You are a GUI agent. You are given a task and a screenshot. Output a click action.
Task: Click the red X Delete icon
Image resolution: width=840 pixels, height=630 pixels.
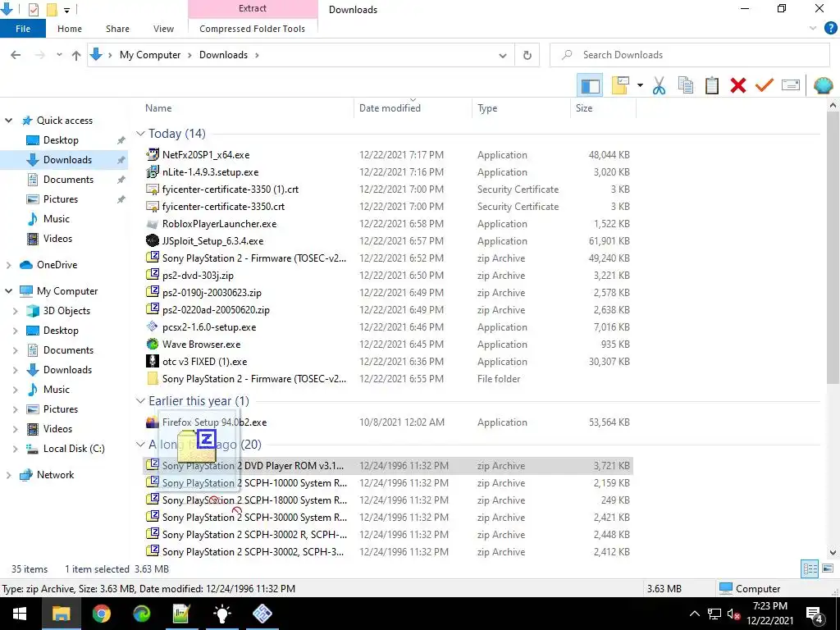pos(738,85)
